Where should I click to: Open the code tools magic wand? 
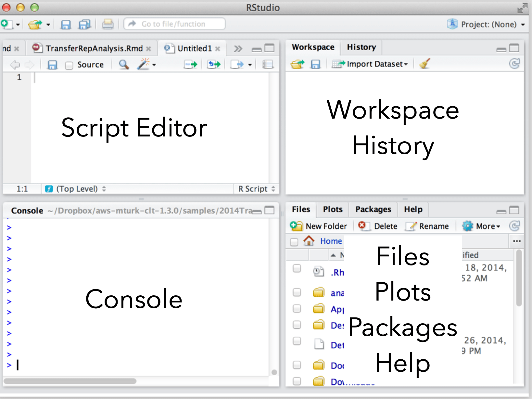tap(143, 64)
